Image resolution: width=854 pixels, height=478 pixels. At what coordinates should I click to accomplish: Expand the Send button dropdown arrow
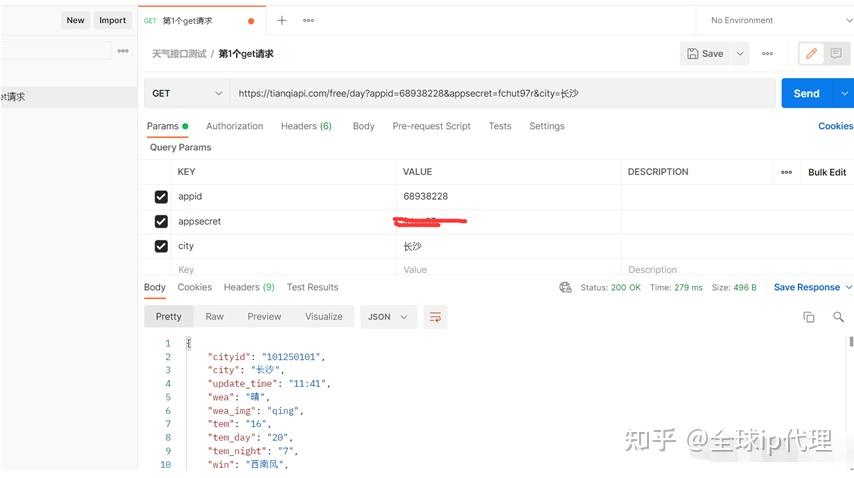point(844,94)
